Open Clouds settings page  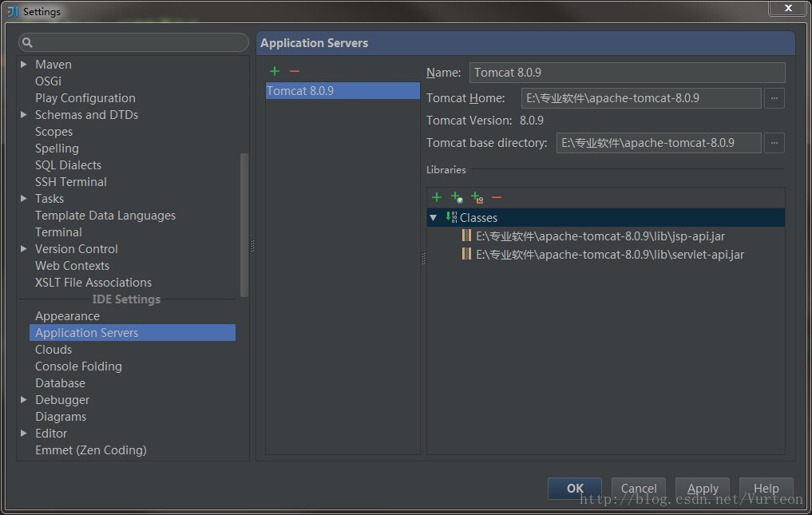coord(53,350)
